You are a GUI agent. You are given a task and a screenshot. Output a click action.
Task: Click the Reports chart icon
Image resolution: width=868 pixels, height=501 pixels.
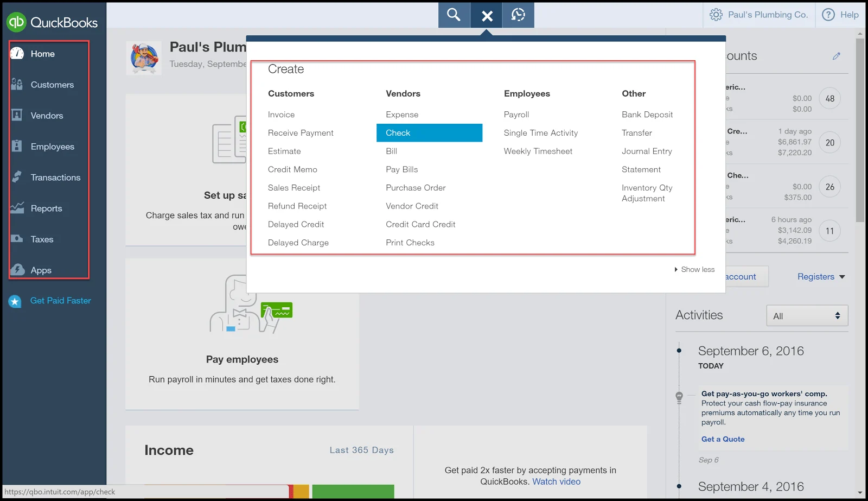pyautogui.click(x=17, y=208)
